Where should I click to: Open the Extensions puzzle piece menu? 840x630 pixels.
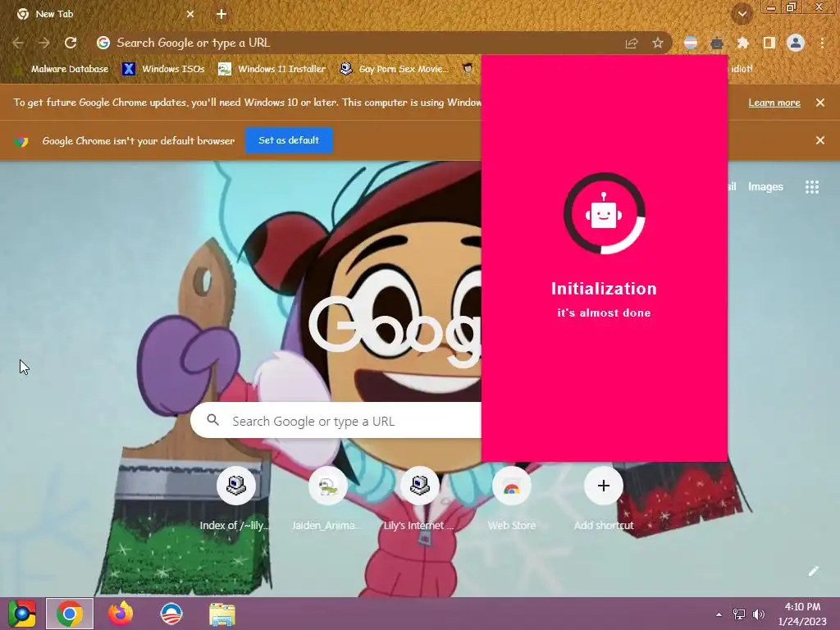pyautogui.click(x=743, y=43)
